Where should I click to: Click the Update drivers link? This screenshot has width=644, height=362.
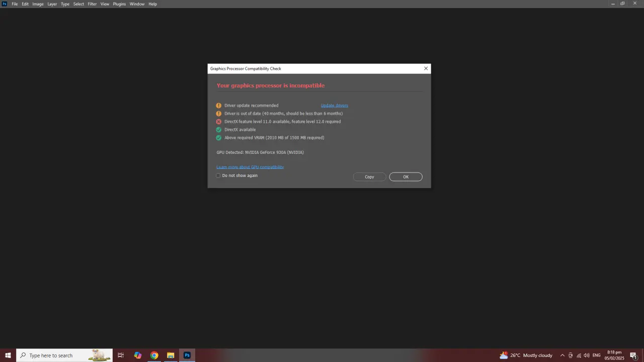[335, 106]
